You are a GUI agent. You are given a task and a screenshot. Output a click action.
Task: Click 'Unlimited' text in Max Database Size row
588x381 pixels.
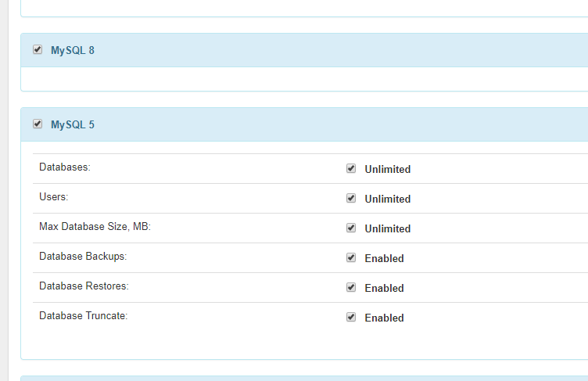pyautogui.click(x=388, y=228)
